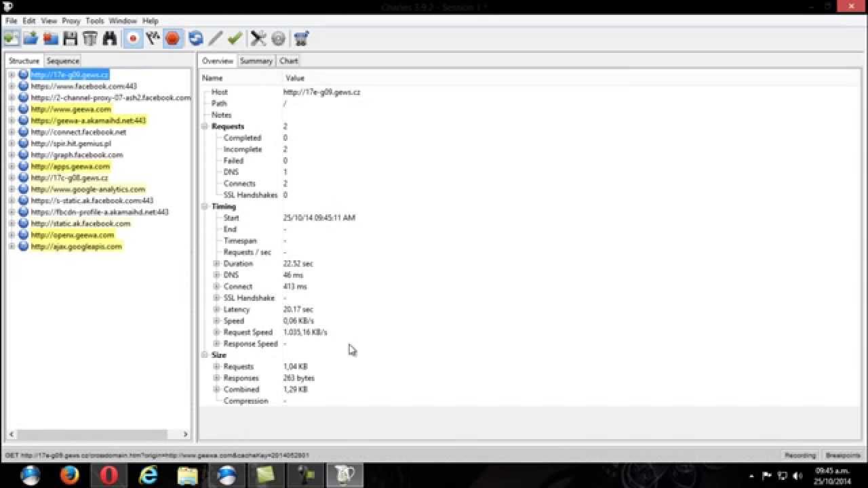Viewport: 868px width, 488px height.
Task: Open Find with the binoculars icon
Action: tap(110, 39)
